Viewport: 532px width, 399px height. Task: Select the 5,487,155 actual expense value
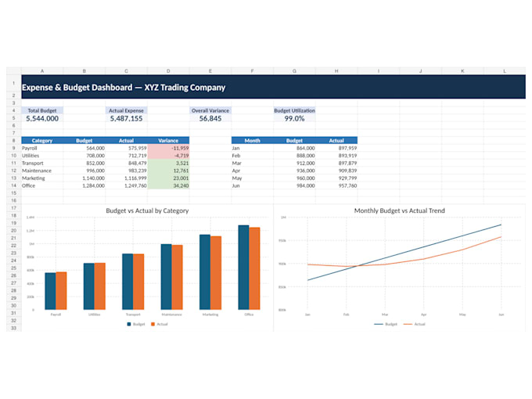[x=126, y=118]
